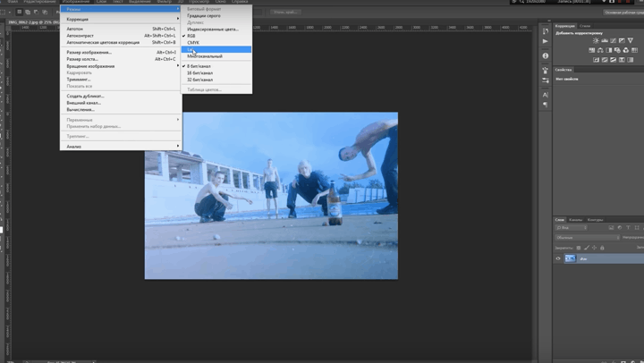Add a Levels adjustment (histogram icon)
This screenshot has height=363, width=644.
[x=605, y=40]
